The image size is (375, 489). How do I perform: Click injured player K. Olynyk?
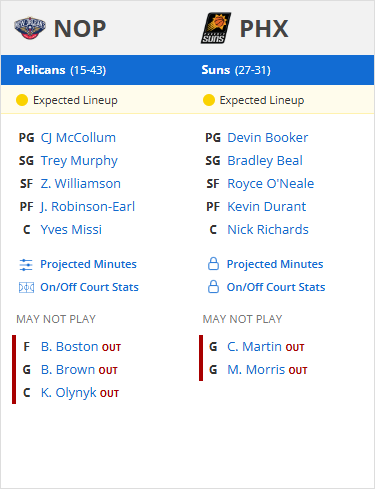pos(69,393)
